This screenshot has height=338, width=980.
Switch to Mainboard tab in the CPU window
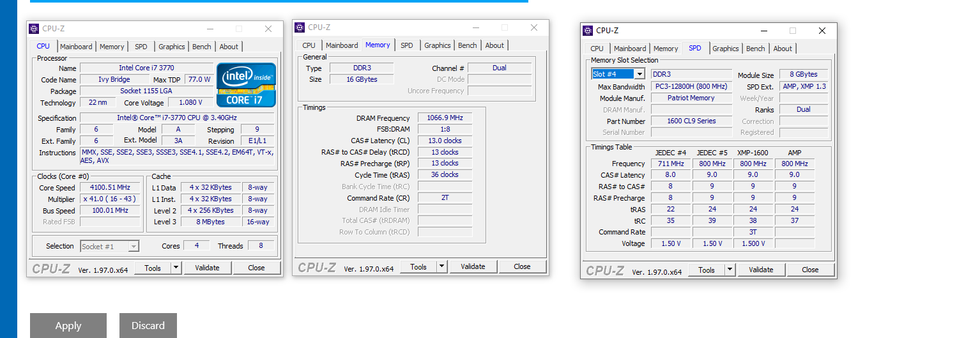77,47
